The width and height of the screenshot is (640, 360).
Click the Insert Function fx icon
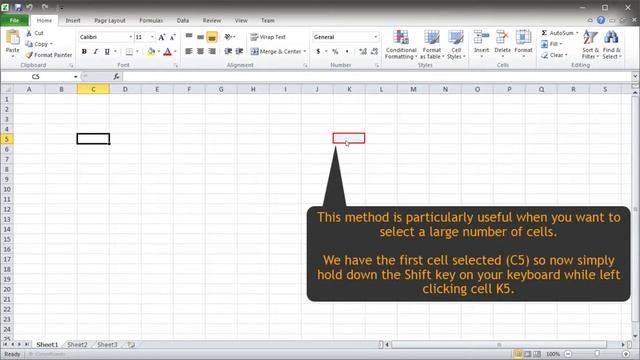116,76
